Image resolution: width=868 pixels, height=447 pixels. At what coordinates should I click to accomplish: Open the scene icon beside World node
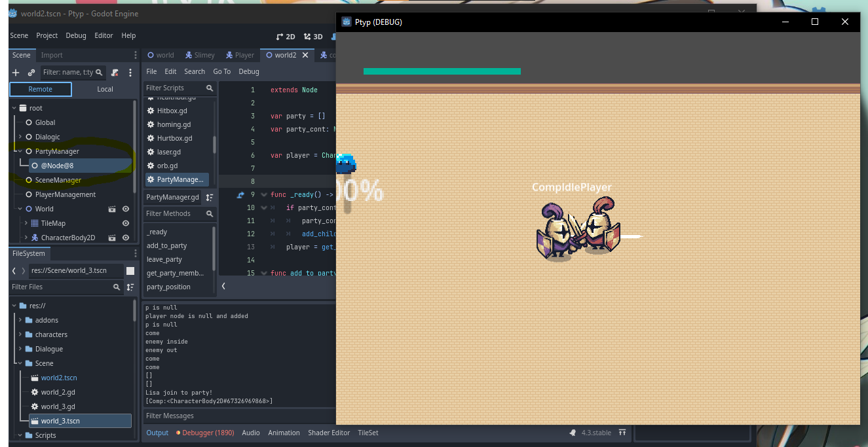coord(112,209)
